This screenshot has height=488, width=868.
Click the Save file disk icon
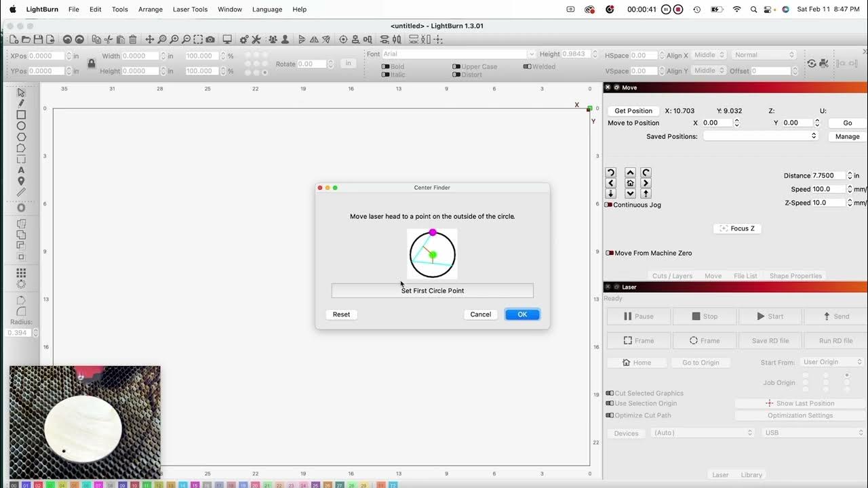pyautogui.click(x=38, y=39)
